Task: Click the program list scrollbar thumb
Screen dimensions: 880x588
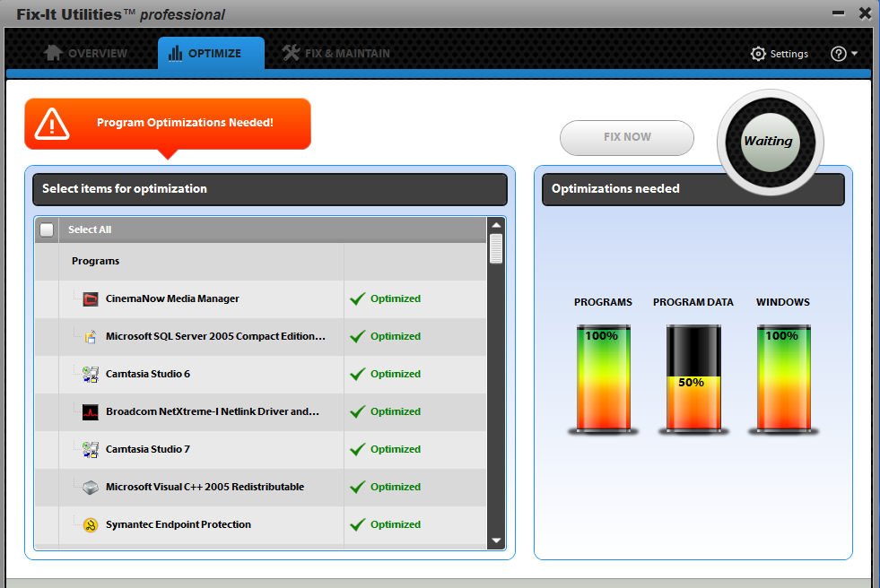Action: click(496, 249)
